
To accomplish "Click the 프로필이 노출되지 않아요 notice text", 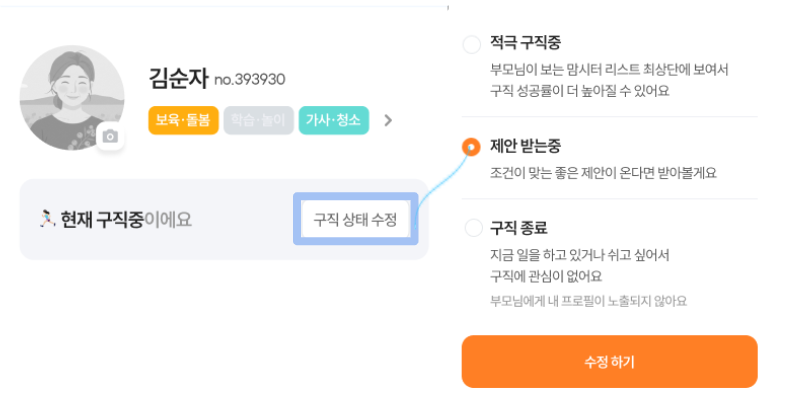I will (588, 300).
